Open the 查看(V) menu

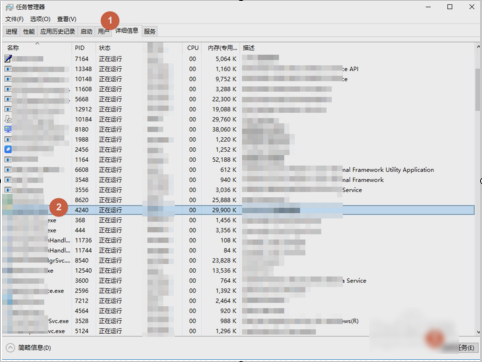[67, 19]
